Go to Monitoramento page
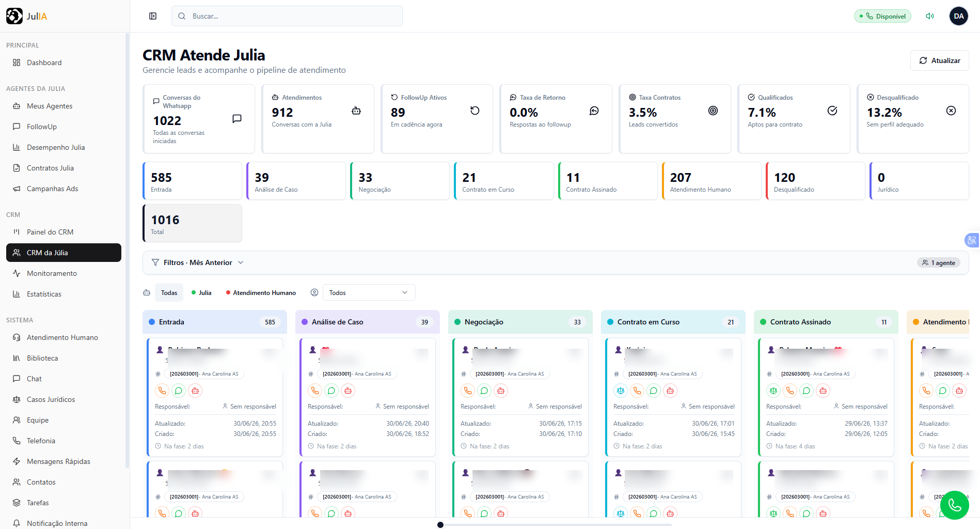The width and height of the screenshot is (980, 529). (64, 273)
